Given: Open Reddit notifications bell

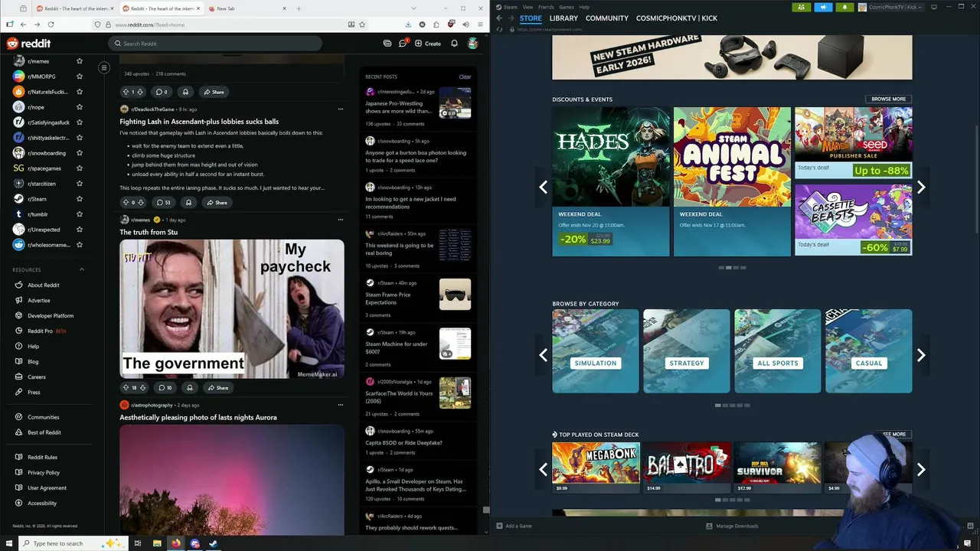Looking at the screenshot, I should (x=454, y=44).
